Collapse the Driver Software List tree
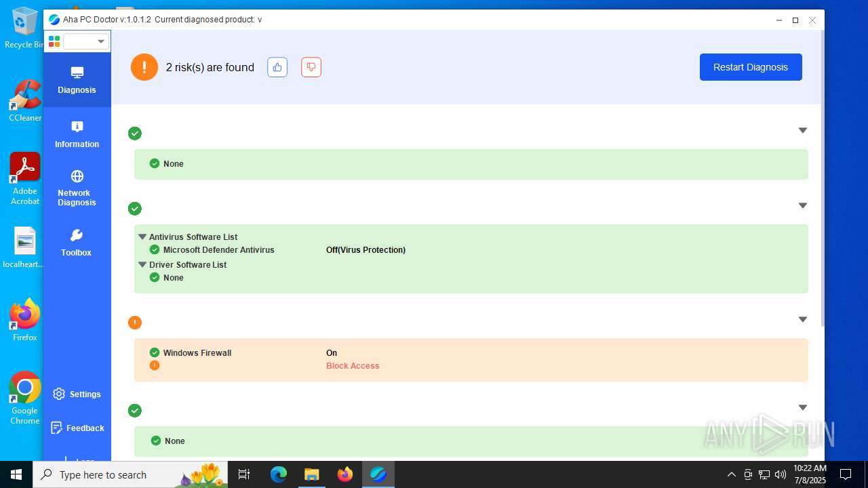Screen dimensions: 868x488 pyautogui.click(x=142, y=265)
